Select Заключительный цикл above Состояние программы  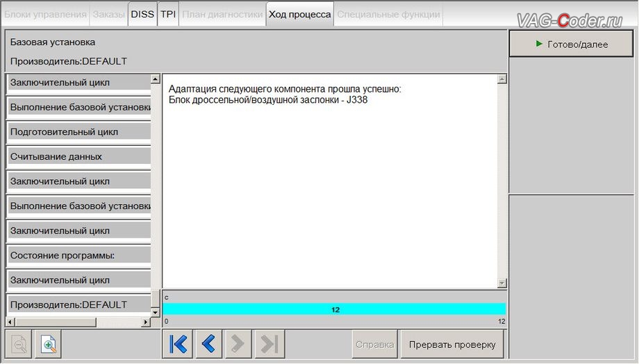[79, 231]
